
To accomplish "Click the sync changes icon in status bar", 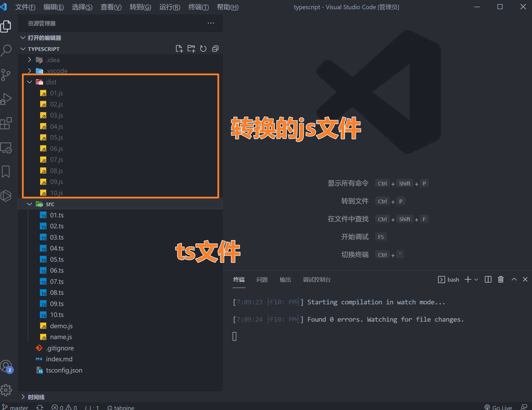I will (x=40, y=407).
